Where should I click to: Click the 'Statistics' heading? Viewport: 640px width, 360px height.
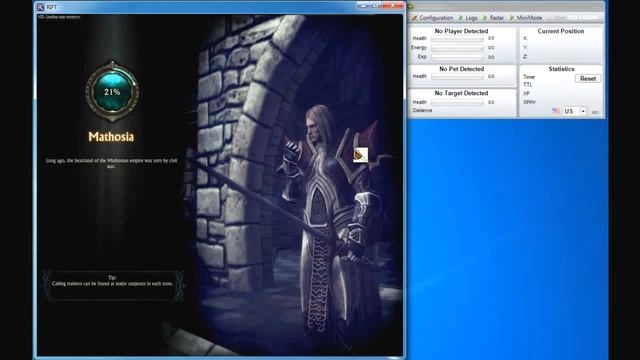point(561,69)
